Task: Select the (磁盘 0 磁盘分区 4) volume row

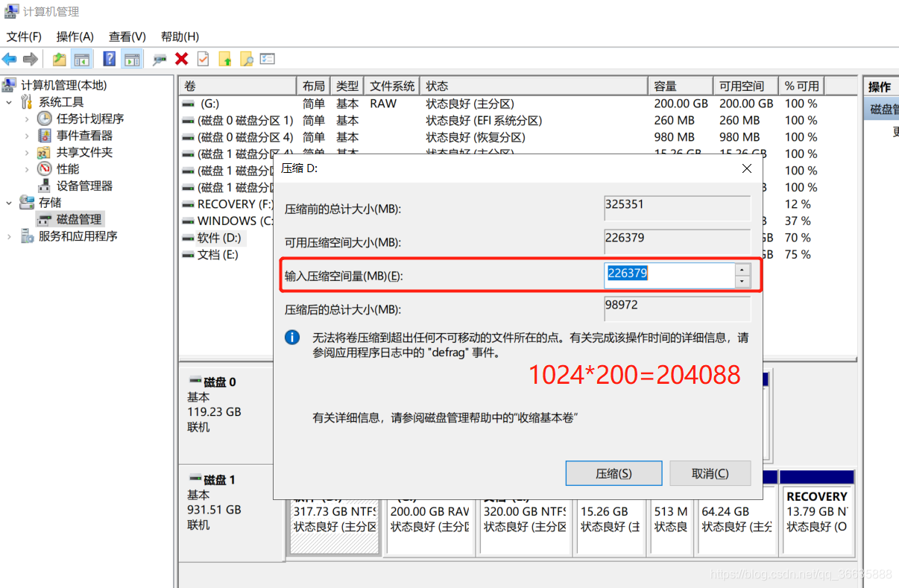Action: coord(517,137)
